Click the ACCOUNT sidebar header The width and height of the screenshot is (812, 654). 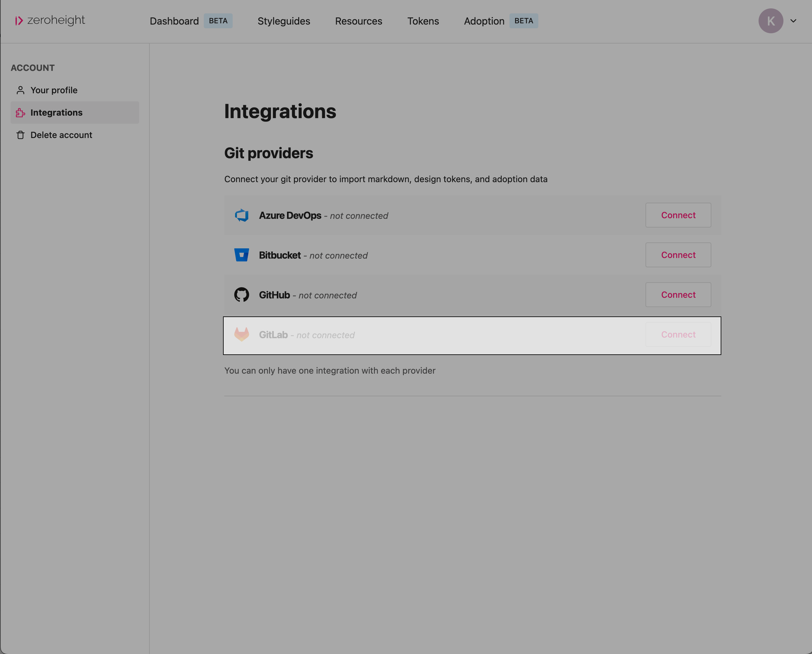click(32, 68)
